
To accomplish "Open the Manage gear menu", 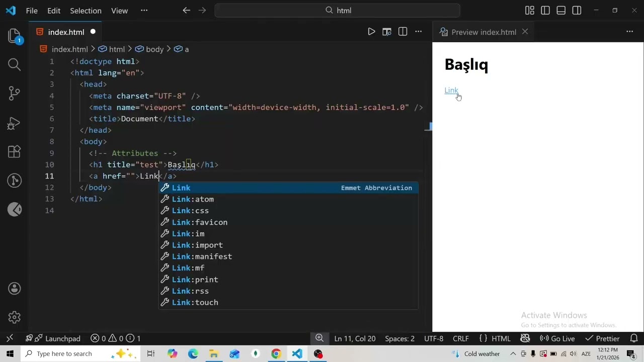I will [14, 317].
